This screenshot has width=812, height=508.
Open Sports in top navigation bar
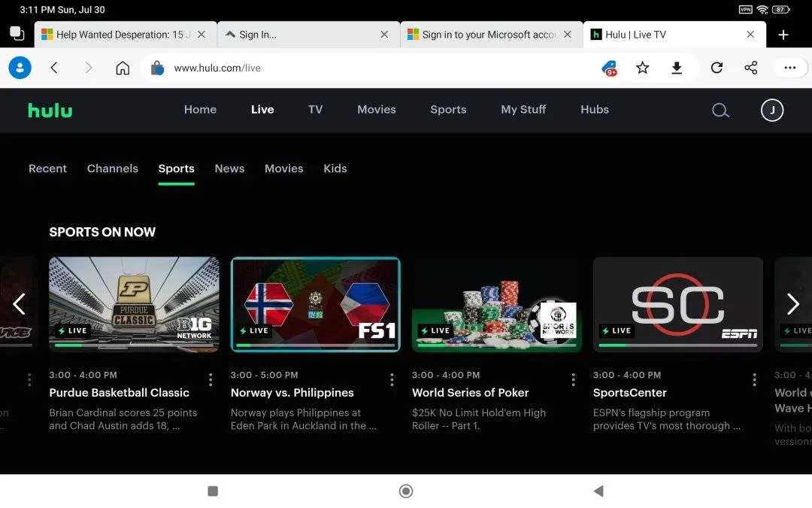[x=448, y=109]
